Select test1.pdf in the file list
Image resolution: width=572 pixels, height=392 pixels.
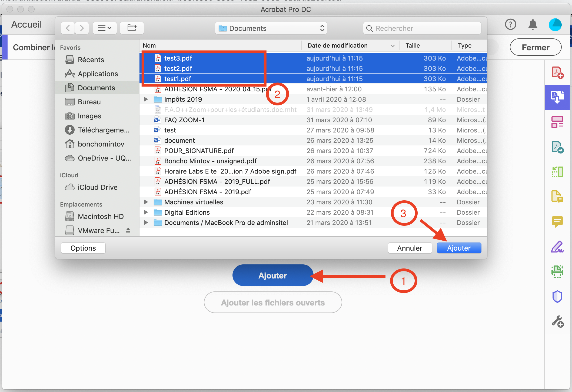coord(313,79)
